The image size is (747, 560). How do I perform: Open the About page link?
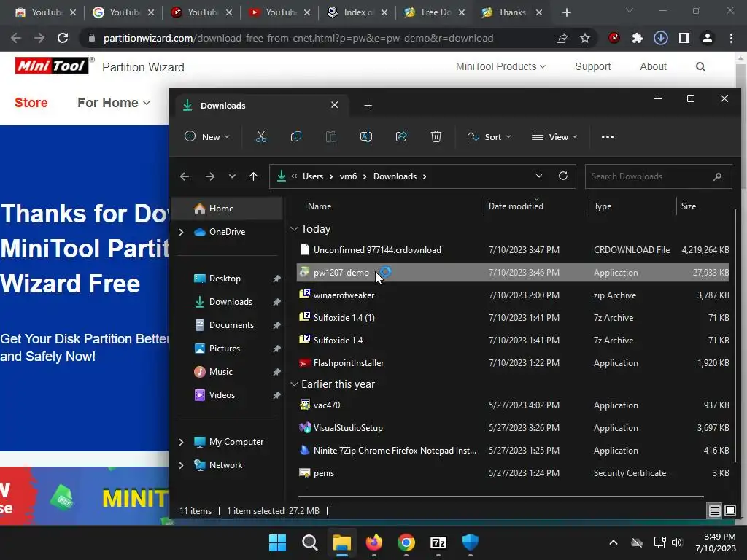653,66
